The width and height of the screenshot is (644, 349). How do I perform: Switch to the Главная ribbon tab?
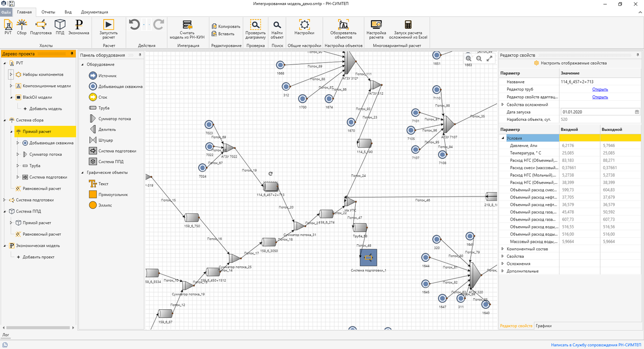24,12
